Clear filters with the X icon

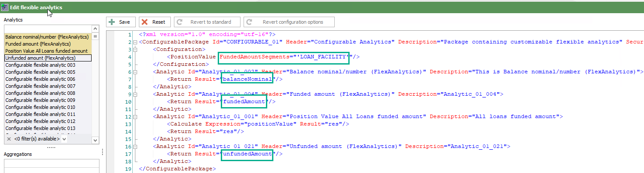9,139
